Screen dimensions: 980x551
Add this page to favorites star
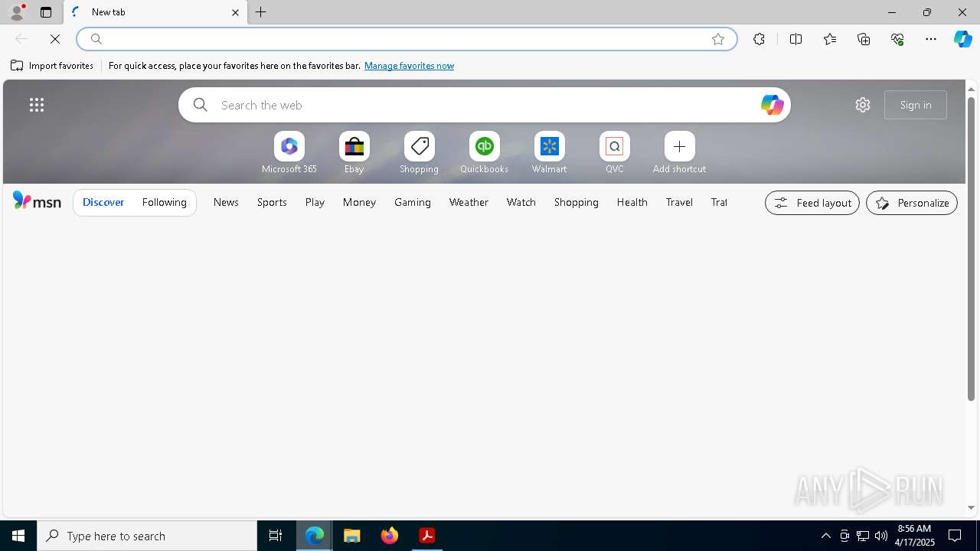click(718, 39)
